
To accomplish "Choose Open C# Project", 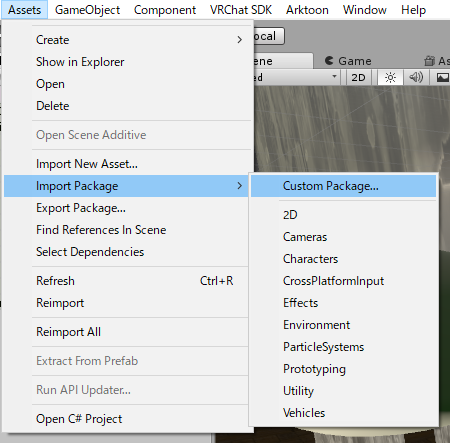I will tap(126, 419).
